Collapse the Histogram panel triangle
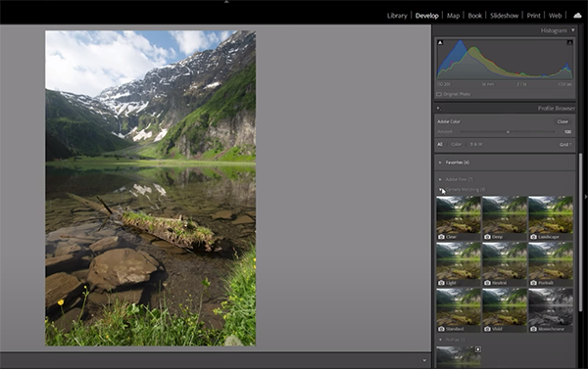Screen dimensions: 588x369 573,30
